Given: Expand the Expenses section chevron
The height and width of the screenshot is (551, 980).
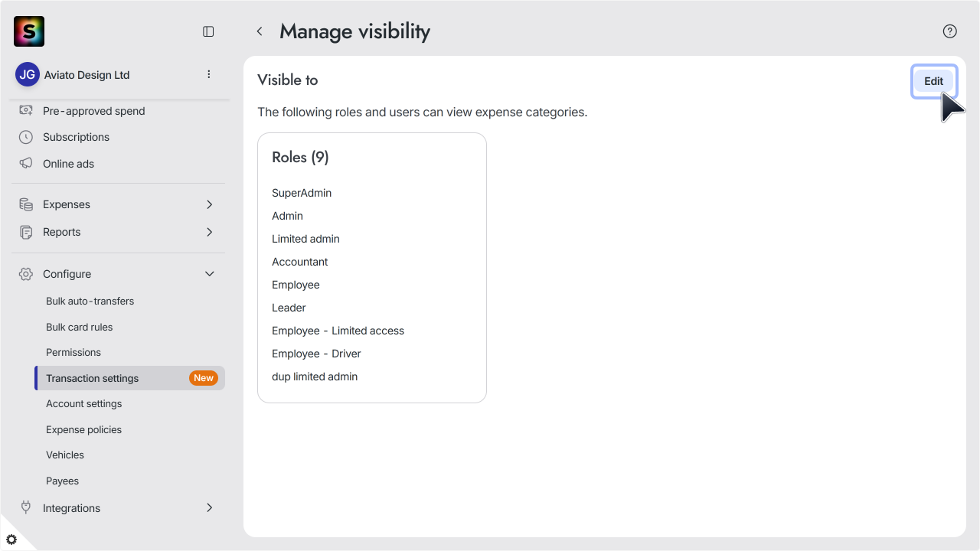Looking at the screenshot, I should coord(210,204).
